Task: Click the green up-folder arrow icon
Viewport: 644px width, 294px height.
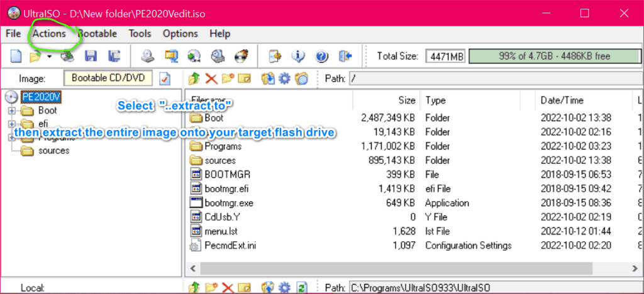Action: click(x=196, y=79)
